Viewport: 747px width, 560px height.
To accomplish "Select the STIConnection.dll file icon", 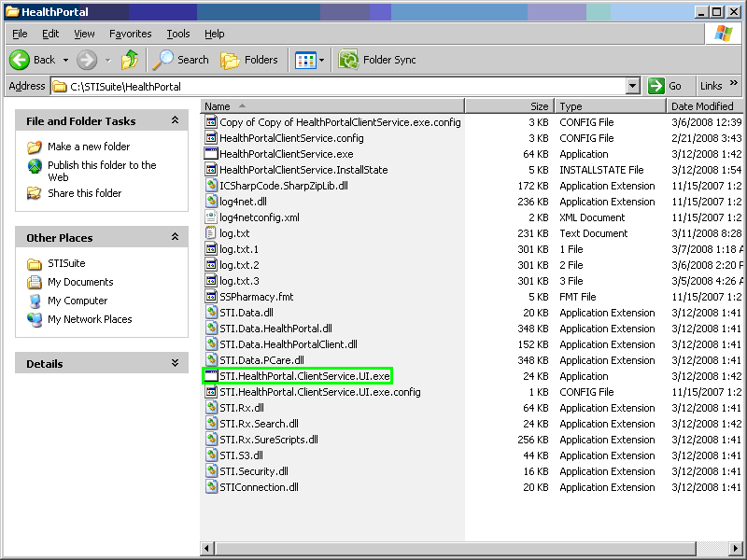I will [x=211, y=487].
